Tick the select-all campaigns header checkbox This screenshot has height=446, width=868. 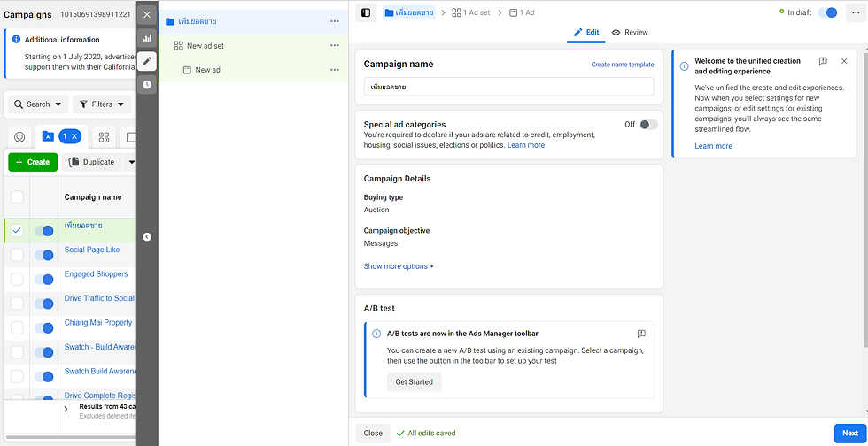click(17, 197)
